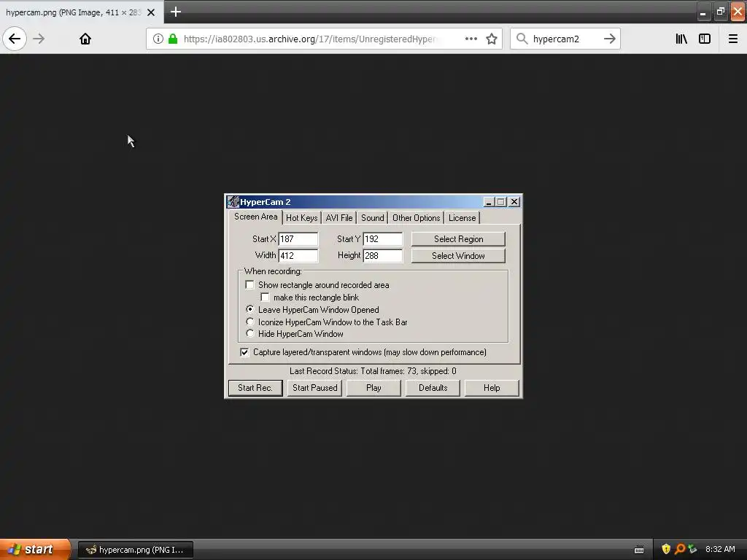Viewport: 747px width, 560px height.
Task: Uncheck Capture layered/transparent windows
Action: tap(244, 352)
